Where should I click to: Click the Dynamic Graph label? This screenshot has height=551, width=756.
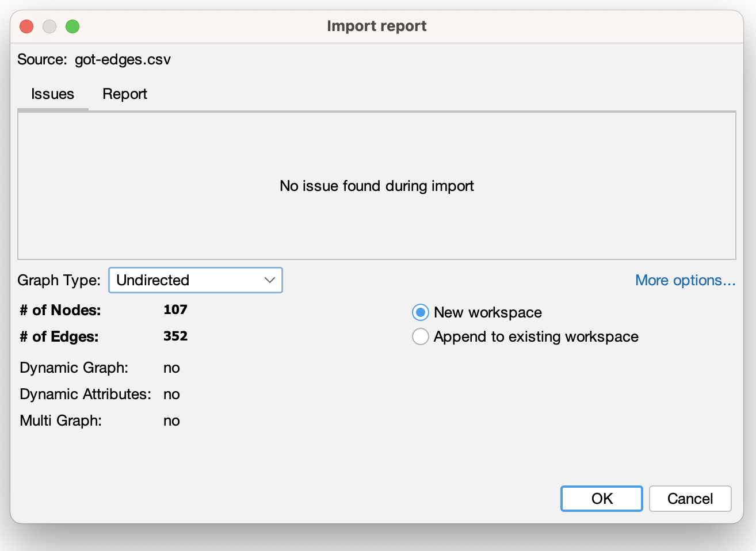(74, 368)
